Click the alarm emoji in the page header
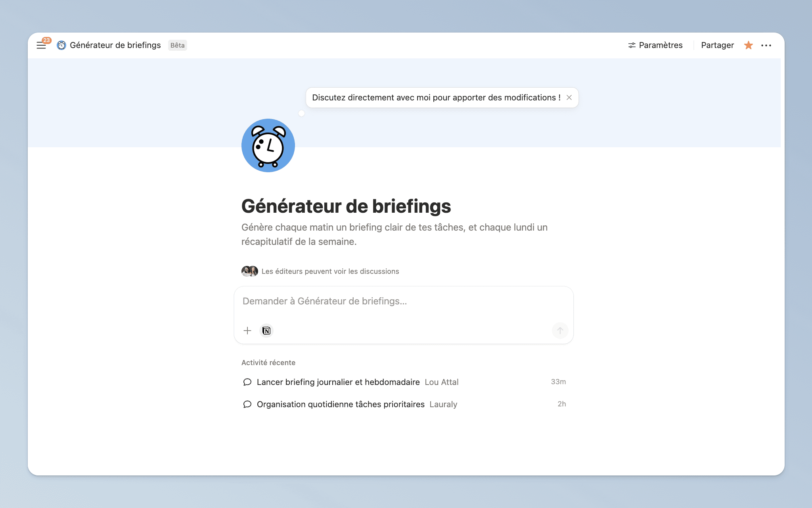 (61, 45)
